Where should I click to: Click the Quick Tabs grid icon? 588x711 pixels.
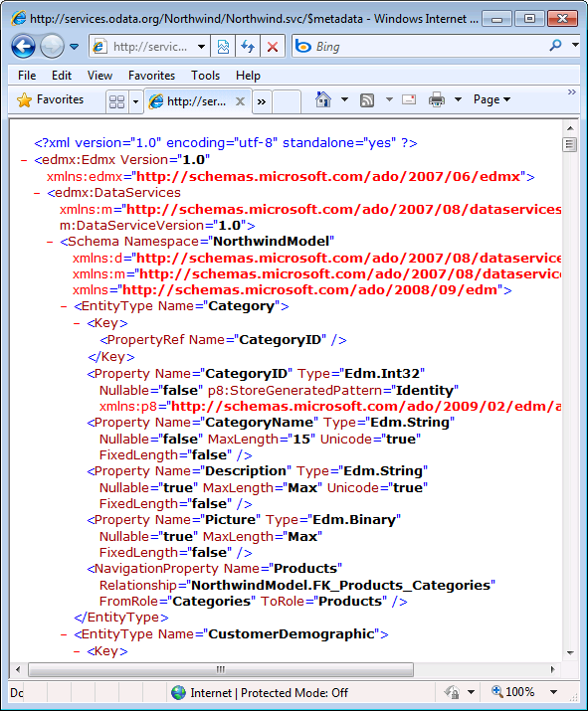(116, 101)
